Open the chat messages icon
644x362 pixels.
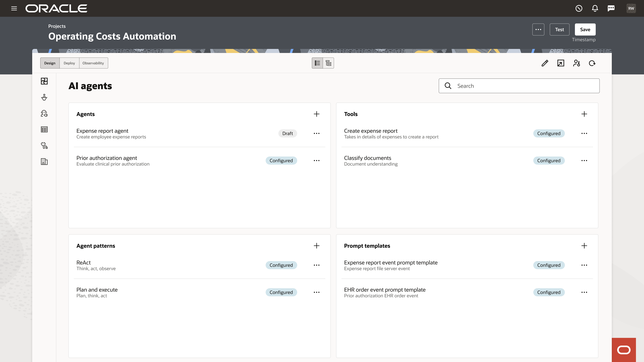click(611, 9)
